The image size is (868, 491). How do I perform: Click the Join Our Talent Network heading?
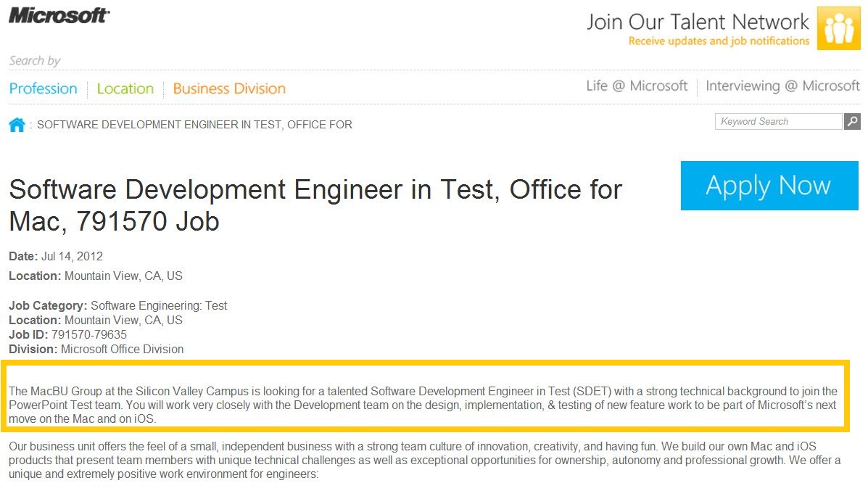[x=698, y=22]
